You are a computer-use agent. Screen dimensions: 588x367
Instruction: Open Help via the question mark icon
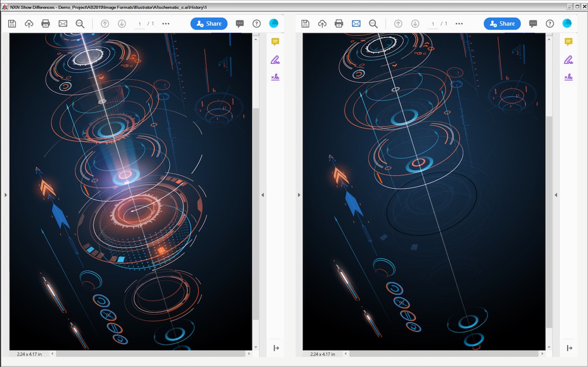pos(256,24)
